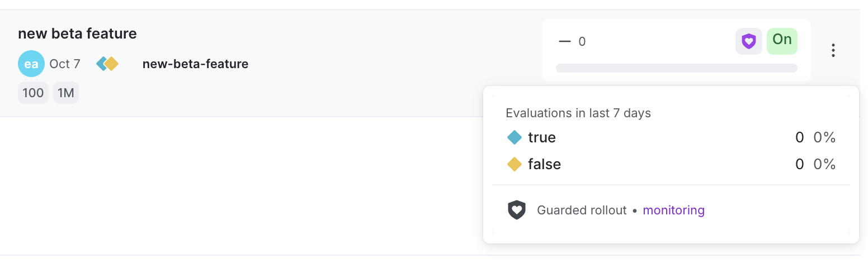Click the yellow diamond false variation icon
The image size is (868, 268).
click(x=514, y=164)
